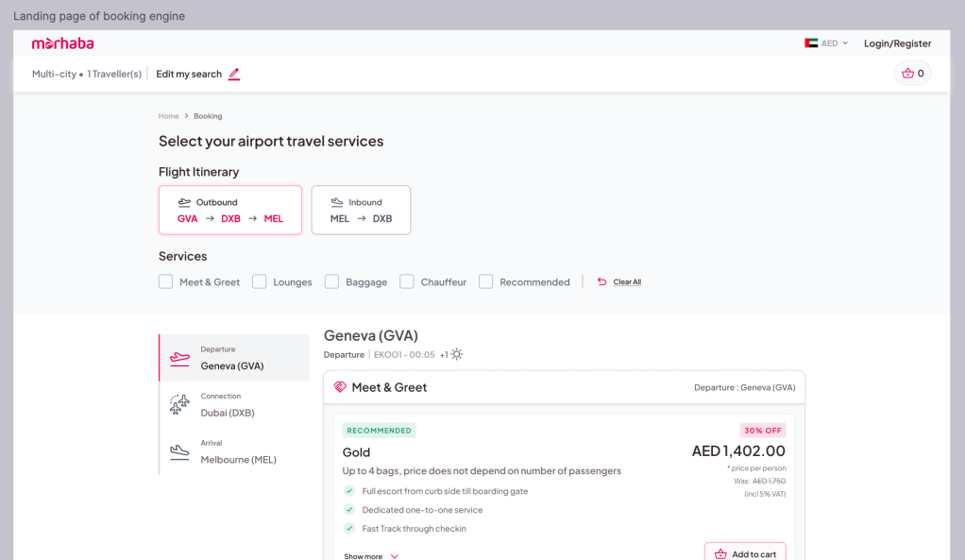The height and width of the screenshot is (560, 965).
Task: Click the Login/Register link
Action: click(897, 43)
